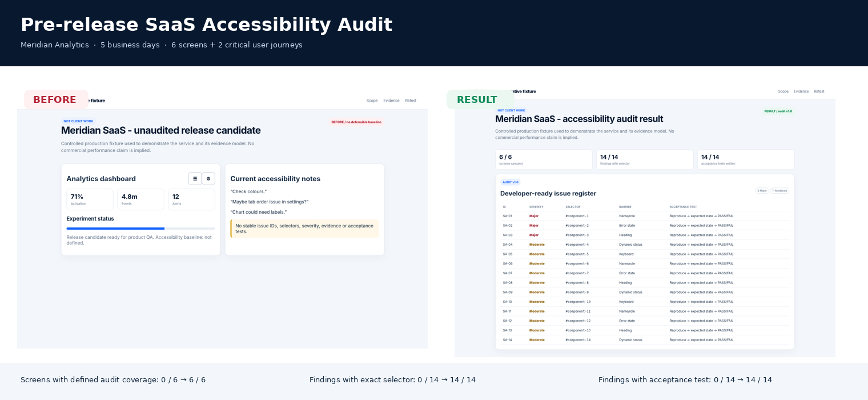The width and height of the screenshot is (868, 400).
Task: Click the note "Check colours."
Action: pos(248,191)
